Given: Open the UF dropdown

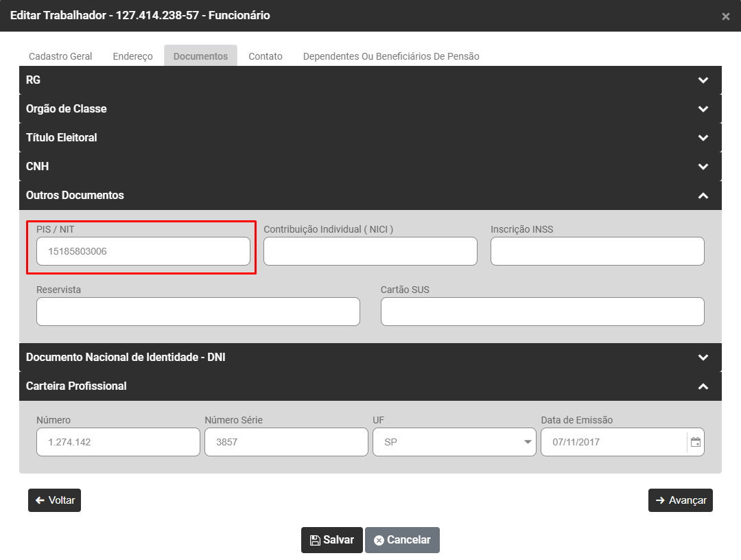Looking at the screenshot, I should 454,443.
